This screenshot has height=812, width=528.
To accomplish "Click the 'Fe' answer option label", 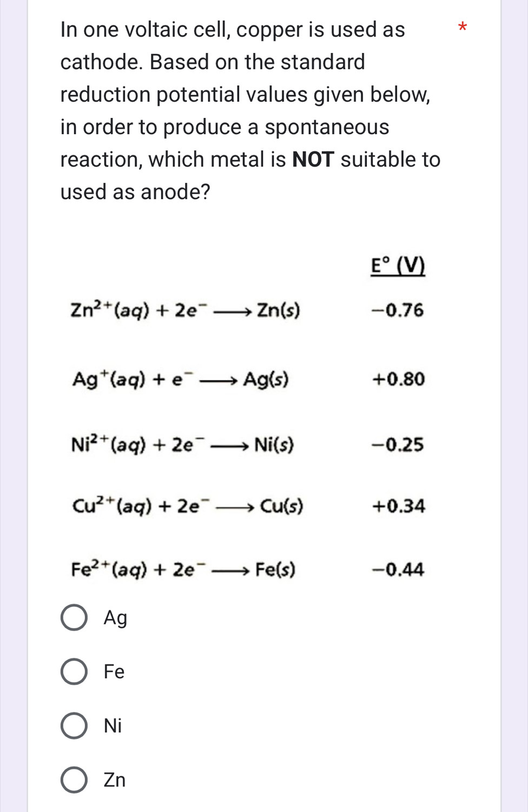I will coord(114,672).
